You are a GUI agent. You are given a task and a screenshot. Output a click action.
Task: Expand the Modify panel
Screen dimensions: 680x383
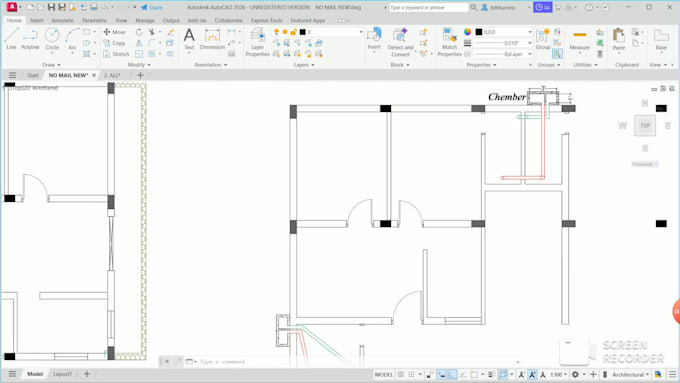tap(139, 65)
